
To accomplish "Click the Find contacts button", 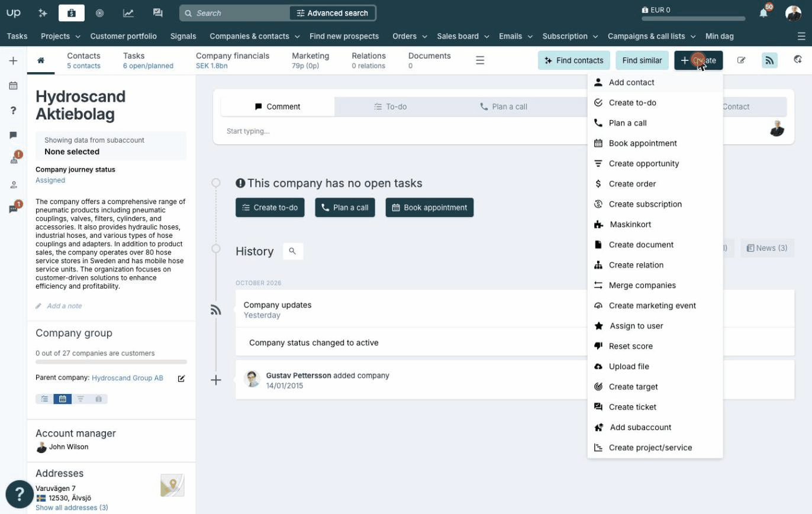I will point(573,60).
